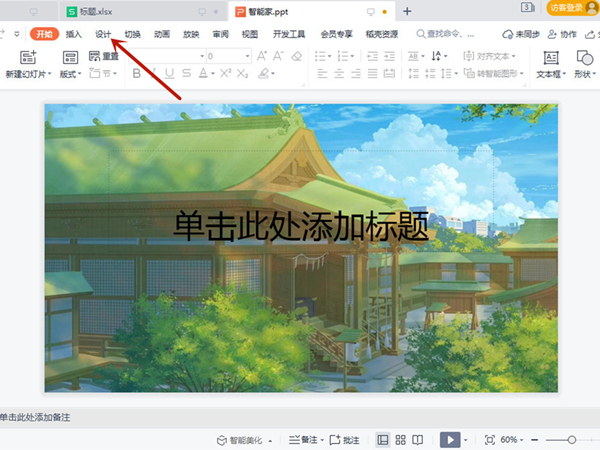Image resolution: width=600 pixels, height=450 pixels.
Task: Click the 重置 reset button
Action: tap(104, 56)
